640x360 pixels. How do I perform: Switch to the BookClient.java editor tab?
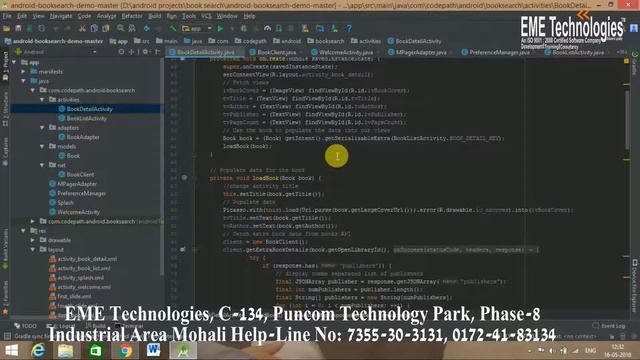(x=276, y=52)
